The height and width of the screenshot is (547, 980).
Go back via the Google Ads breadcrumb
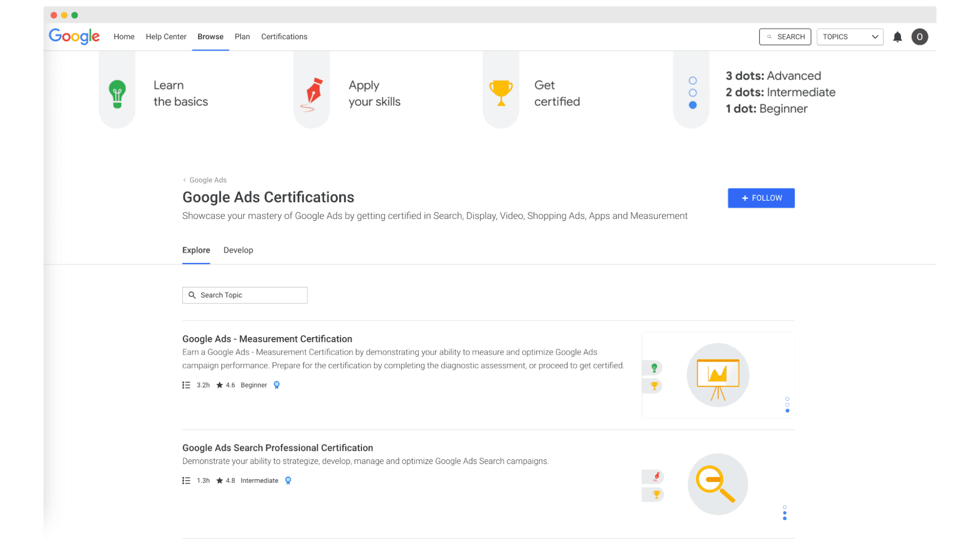(x=208, y=180)
